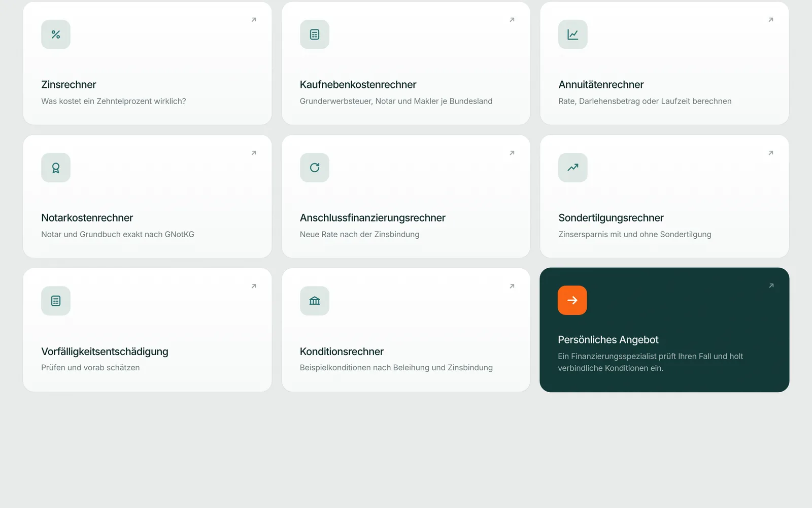Screen dimensions: 812x508
Task: Open the Zinsrechner title link
Action: [69, 84]
